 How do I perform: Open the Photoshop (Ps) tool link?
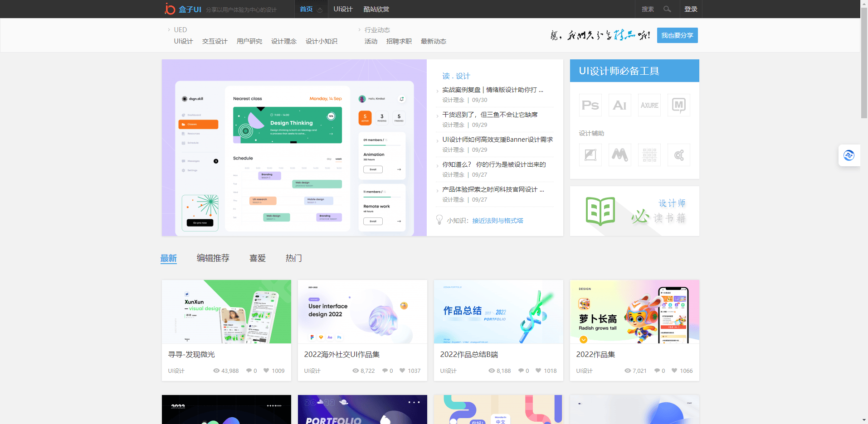coord(590,105)
